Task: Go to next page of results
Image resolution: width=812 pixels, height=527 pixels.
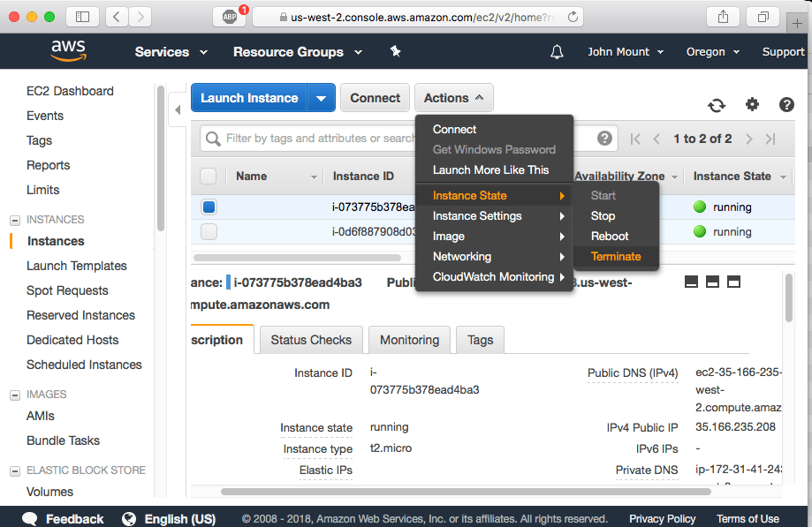Action: click(748, 139)
